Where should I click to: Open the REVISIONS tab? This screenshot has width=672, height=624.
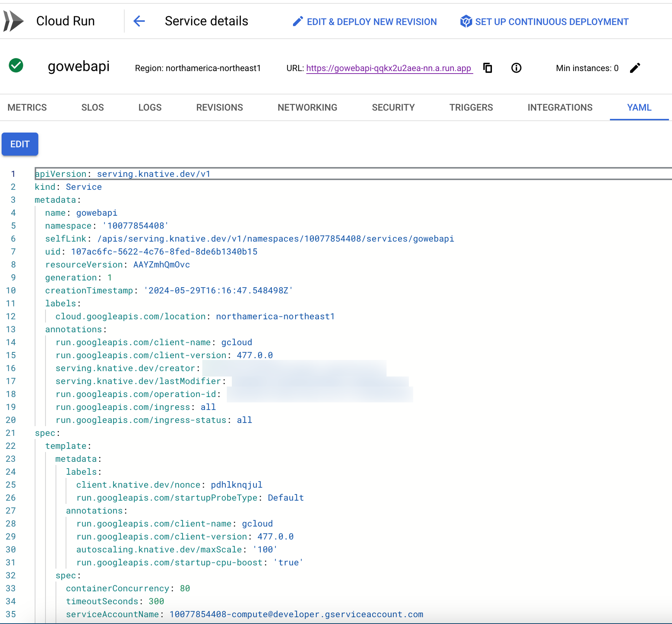[x=219, y=108]
